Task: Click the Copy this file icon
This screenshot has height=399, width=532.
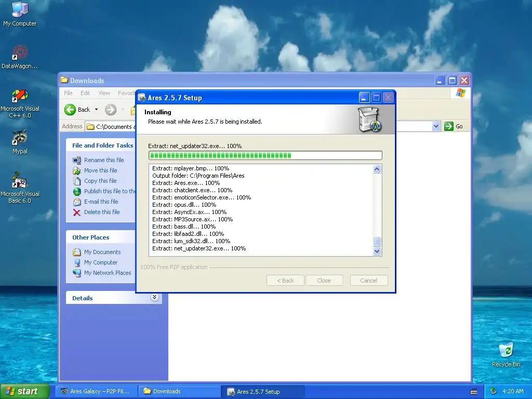Action: point(77,181)
